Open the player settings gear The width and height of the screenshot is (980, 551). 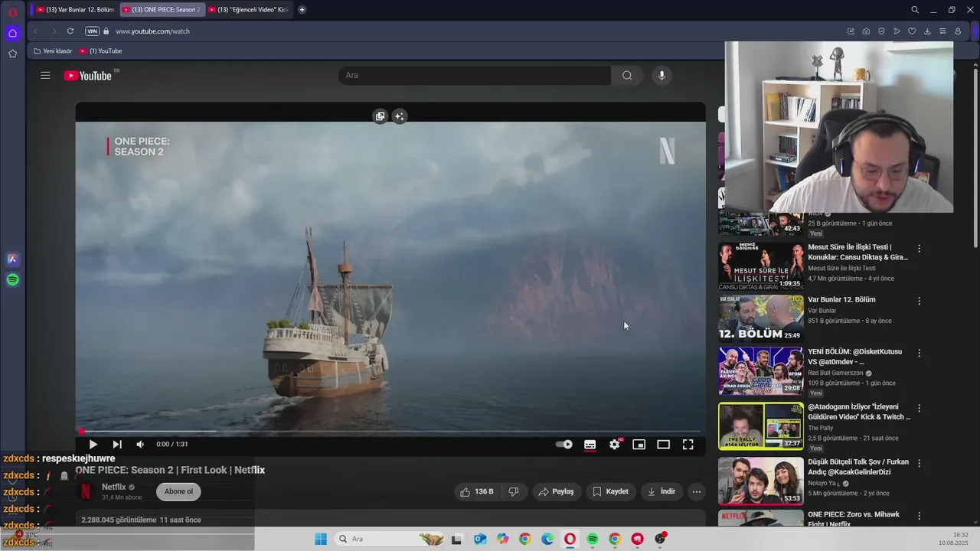(615, 445)
